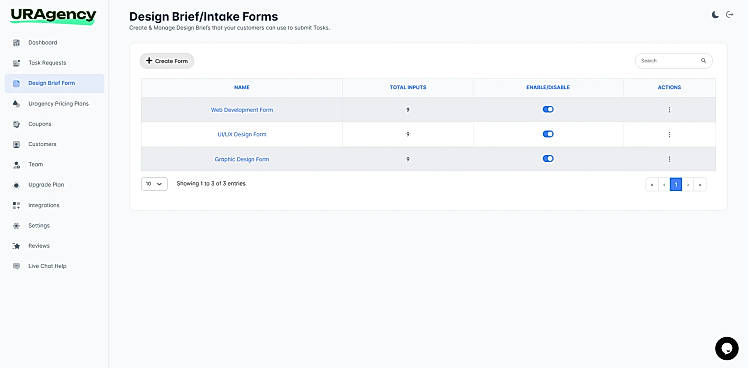Sort by the NAME column header
This screenshot has width=748, height=368.
pyautogui.click(x=242, y=88)
